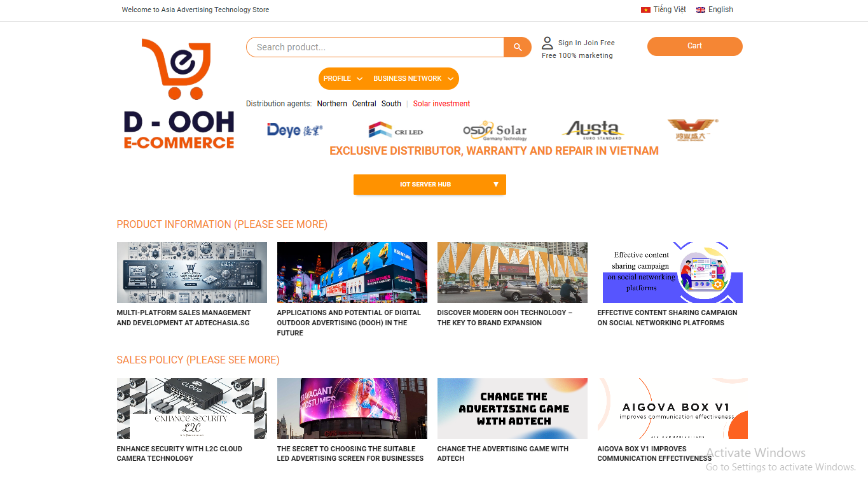Click the orange search magnifier icon
Image resolution: width=868 pixels, height=485 pixels.
point(518,47)
